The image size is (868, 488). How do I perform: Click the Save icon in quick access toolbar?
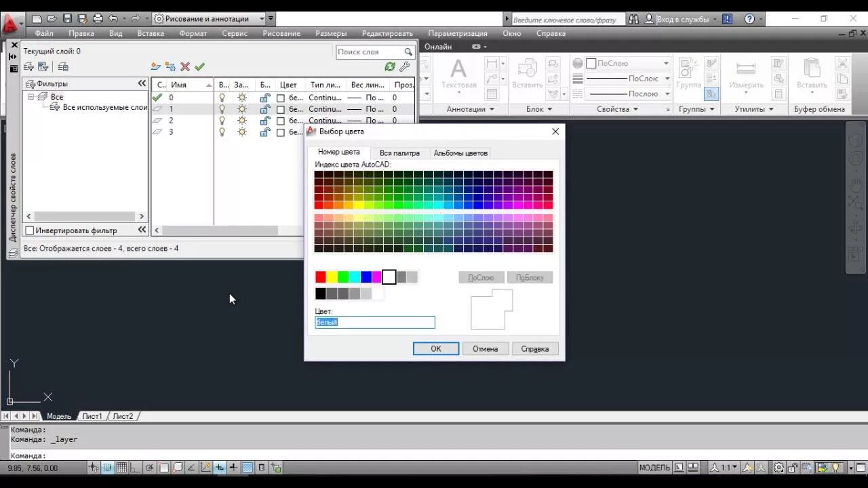67,19
